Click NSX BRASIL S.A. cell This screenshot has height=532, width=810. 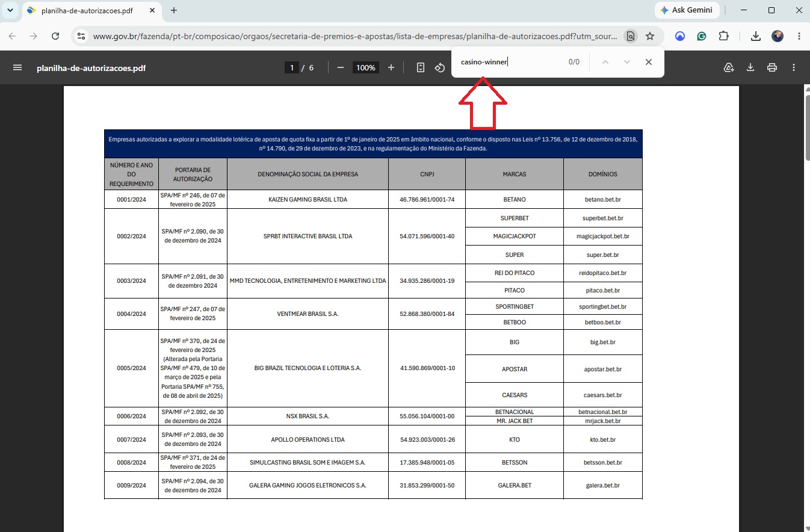click(x=308, y=416)
